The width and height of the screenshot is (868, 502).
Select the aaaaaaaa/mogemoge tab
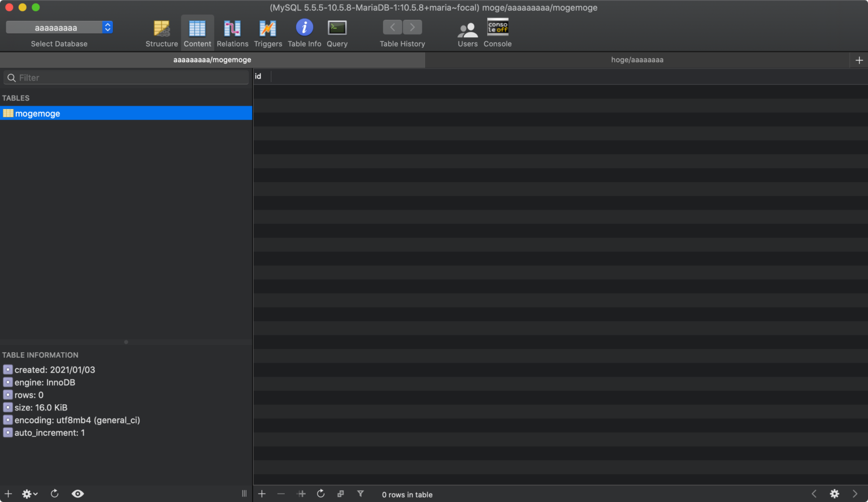(x=212, y=60)
